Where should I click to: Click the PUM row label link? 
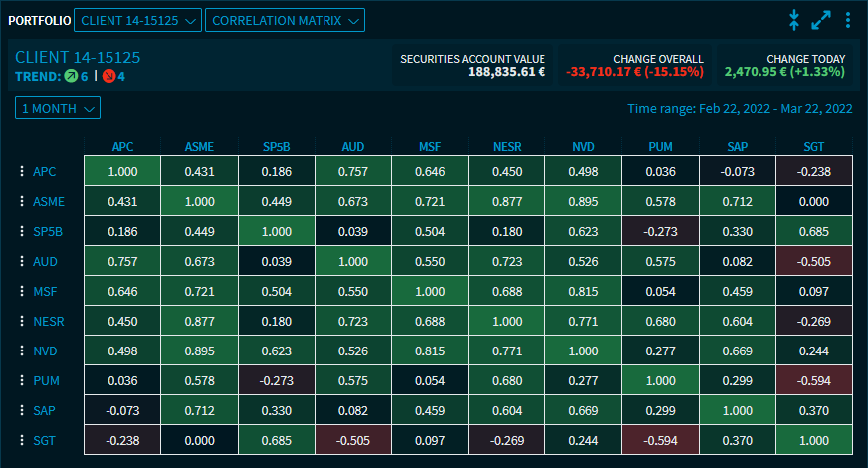[x=46, y=381]
